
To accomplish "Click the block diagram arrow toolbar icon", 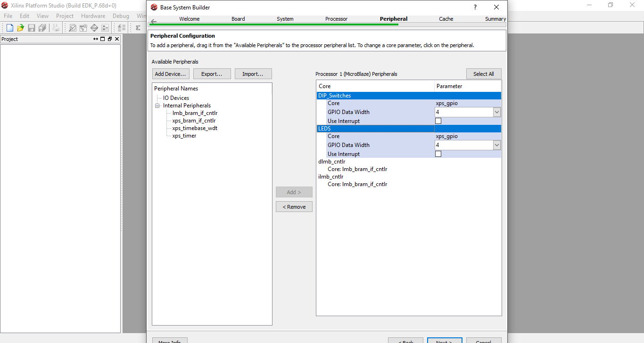I will pyautogui.click(x=105, y=28).
